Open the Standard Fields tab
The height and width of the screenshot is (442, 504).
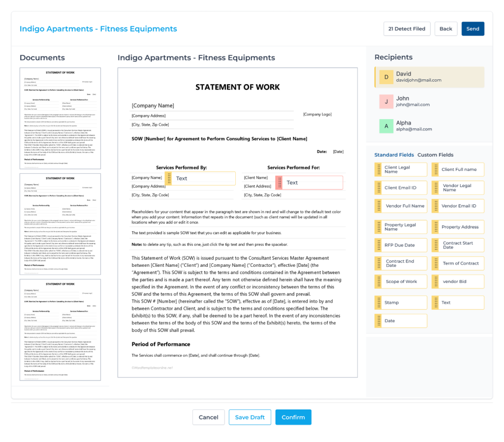click(x=394, y=155)
